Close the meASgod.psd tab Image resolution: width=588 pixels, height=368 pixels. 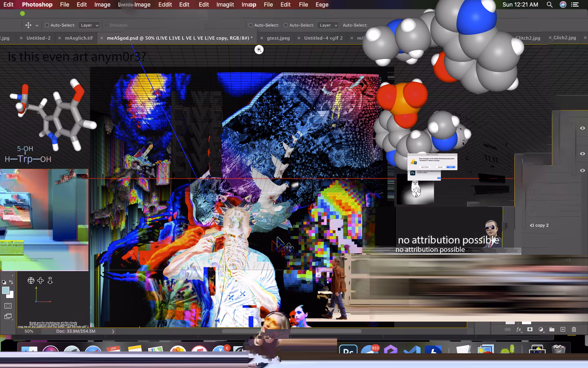[102, 38]
